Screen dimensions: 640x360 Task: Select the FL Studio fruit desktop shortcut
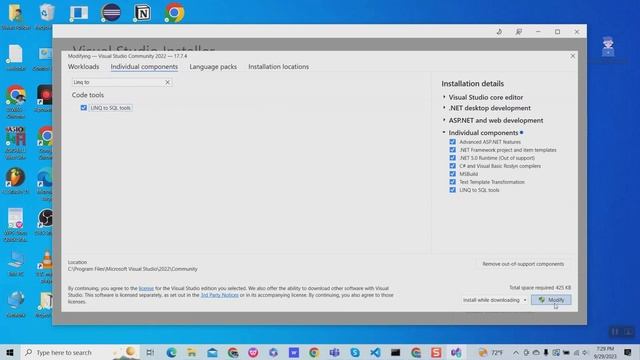coord(16,180)
